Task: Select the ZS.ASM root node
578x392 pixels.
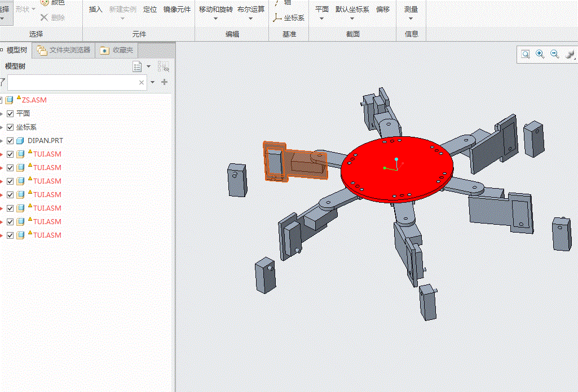Action: pos(34,100)
